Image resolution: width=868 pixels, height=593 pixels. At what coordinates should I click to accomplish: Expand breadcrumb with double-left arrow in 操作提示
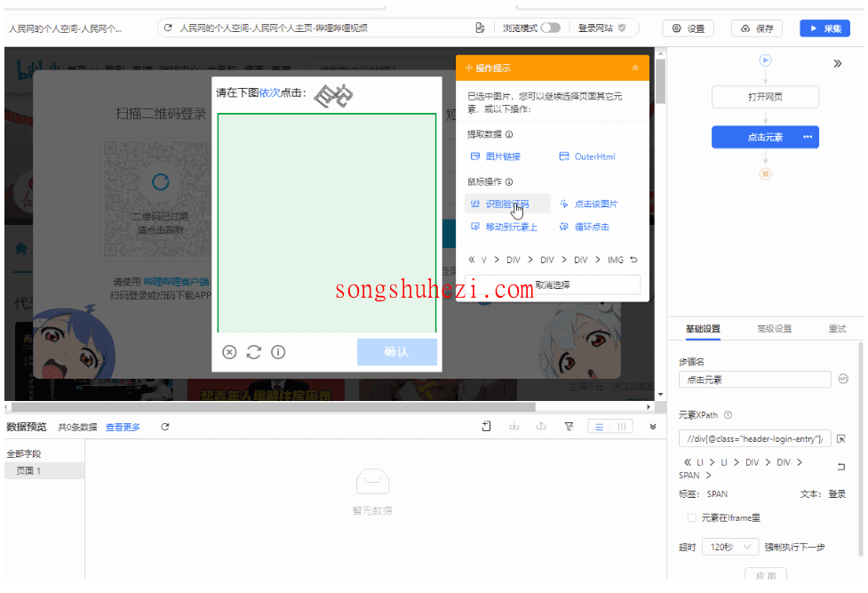(471, 260)
